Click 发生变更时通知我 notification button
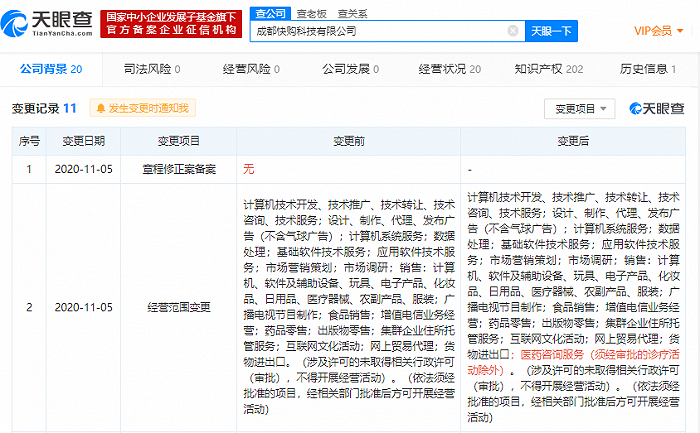Screen dimensions: 700x433 142,108
